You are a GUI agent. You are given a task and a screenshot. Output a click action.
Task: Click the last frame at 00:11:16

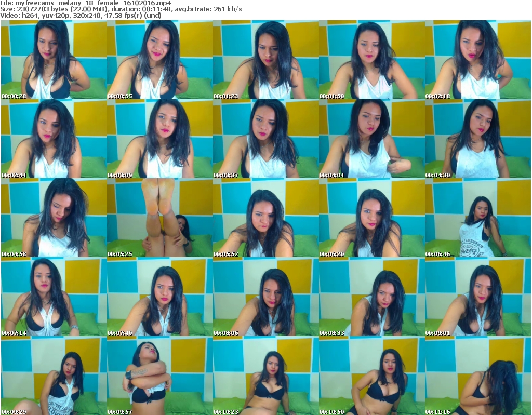[477, 377]
